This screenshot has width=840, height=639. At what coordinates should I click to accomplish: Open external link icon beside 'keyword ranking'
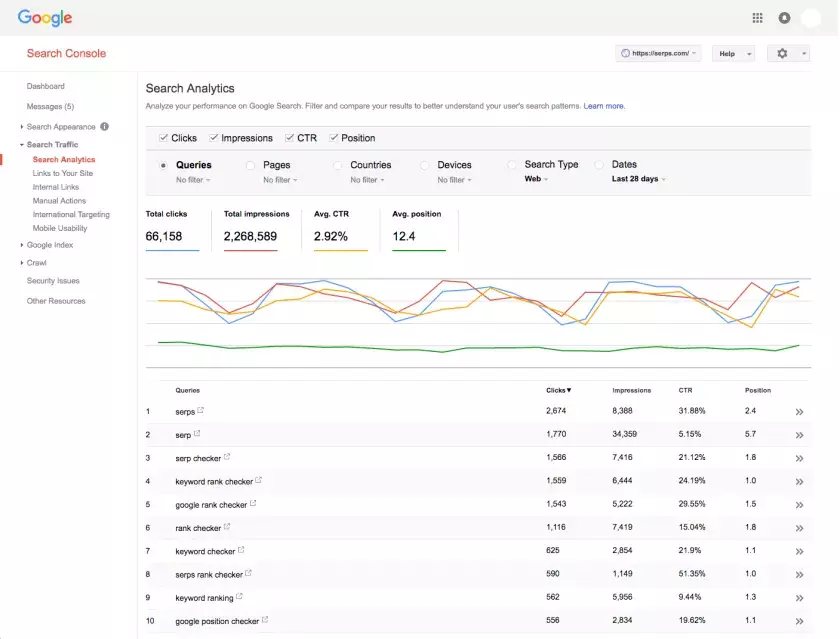tap(239, 596)
